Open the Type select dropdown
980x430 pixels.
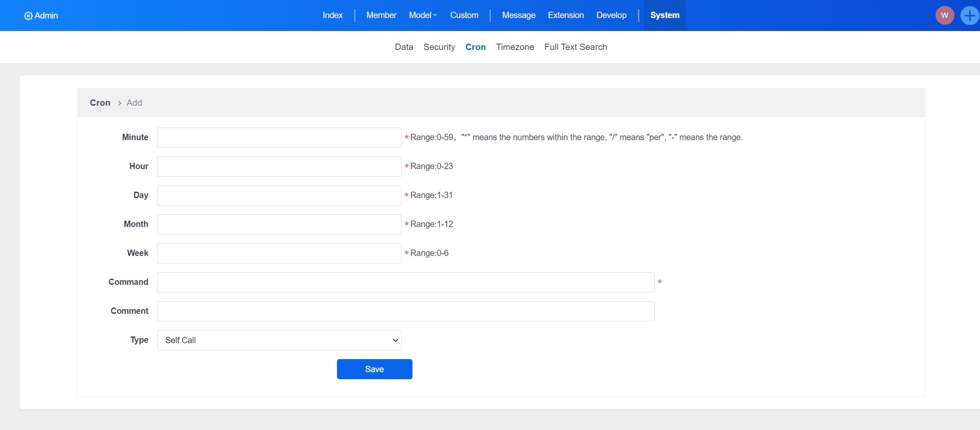279,340
